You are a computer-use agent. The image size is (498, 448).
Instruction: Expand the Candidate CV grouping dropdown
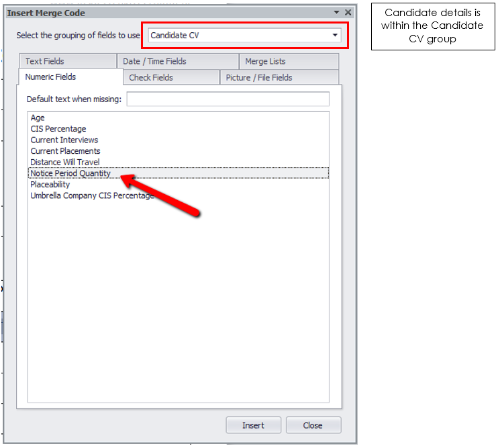[x=335, y=36]
